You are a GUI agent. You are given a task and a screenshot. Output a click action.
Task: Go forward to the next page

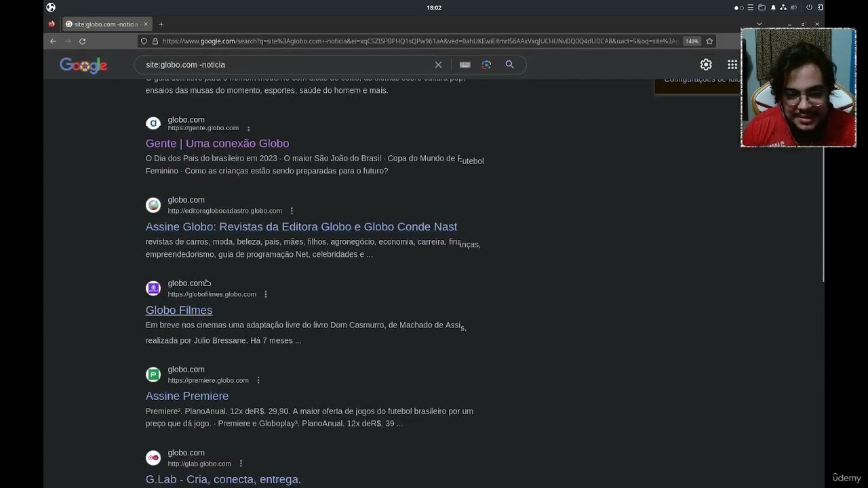pyautogui.click(x=68, y=41)
